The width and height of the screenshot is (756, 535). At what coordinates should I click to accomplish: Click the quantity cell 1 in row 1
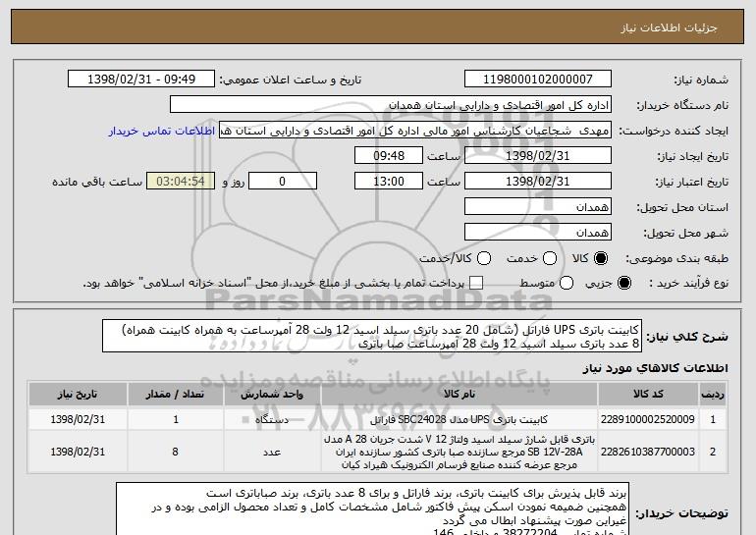coord(176,419)
